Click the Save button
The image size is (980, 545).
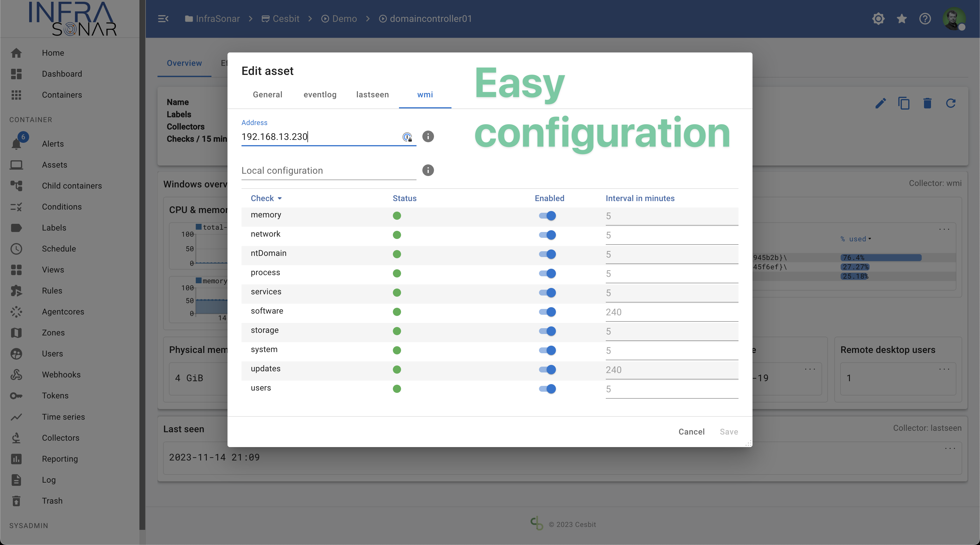[x=729, y=432]
